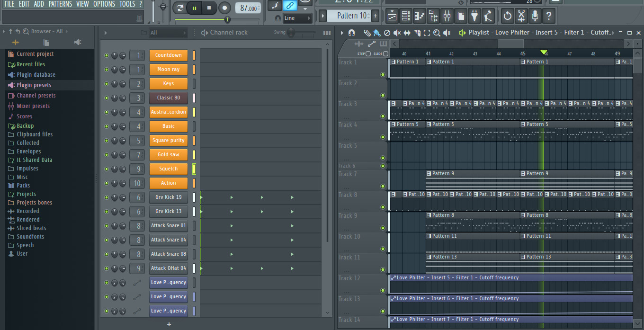Click the tempo field showing 87.000
Viewport: 644px width, 330px height.
coord(248,8)
